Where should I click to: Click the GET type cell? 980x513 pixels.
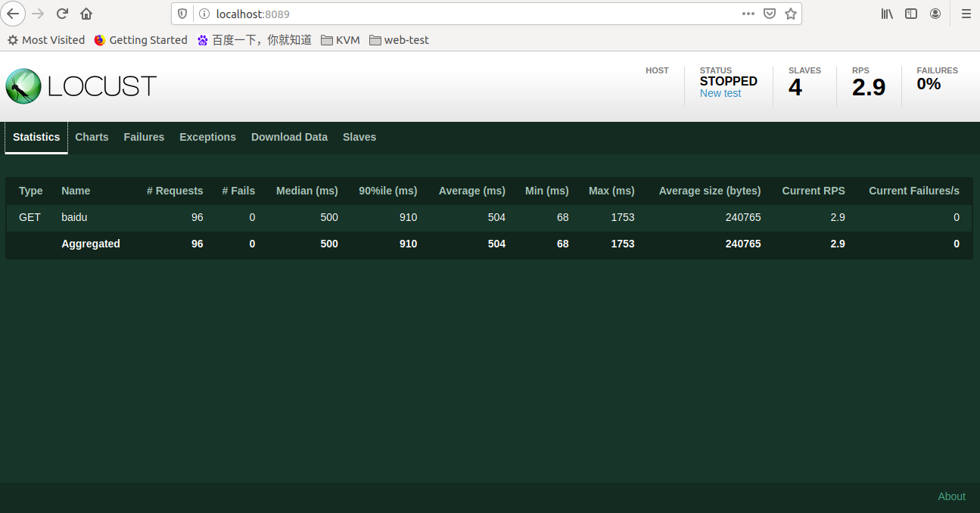click(30, 217)
